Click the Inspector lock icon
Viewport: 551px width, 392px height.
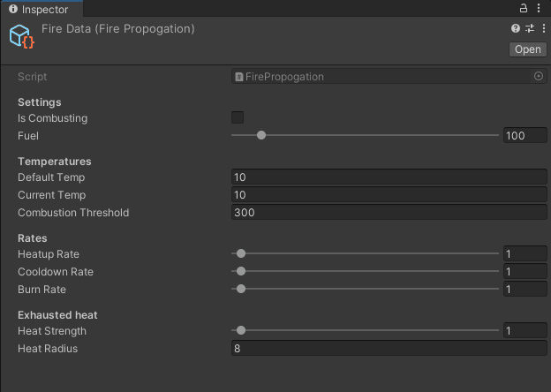[524, 8]
